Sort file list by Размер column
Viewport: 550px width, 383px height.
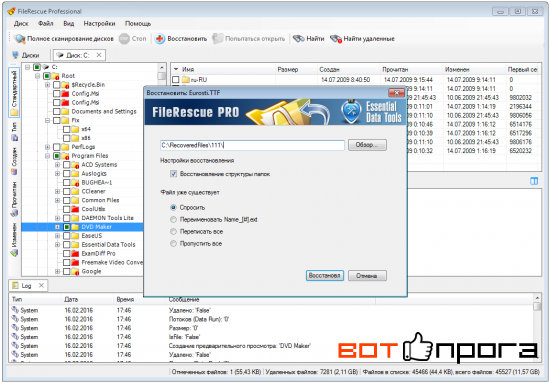296,69
